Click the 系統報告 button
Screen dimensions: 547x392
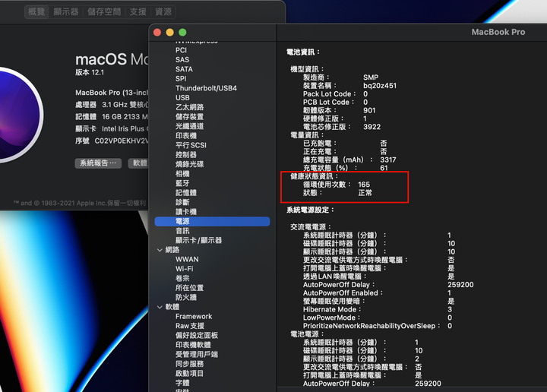(x=98, y=163)
